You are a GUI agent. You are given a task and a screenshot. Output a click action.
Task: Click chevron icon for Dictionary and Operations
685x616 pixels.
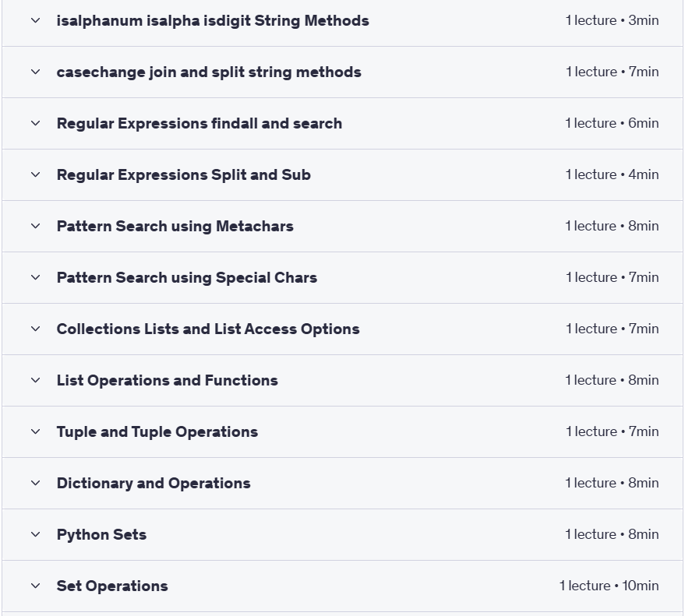pyautogui.click(x=36, y=484)
